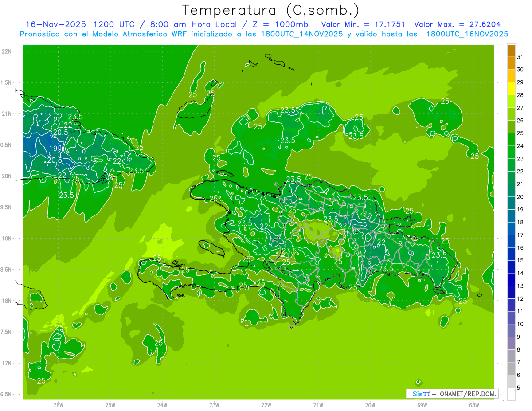The height and width of the screenshot is (411, 532).
Task: Click the "8:00 am Hora Local" text
Action: 194,24
